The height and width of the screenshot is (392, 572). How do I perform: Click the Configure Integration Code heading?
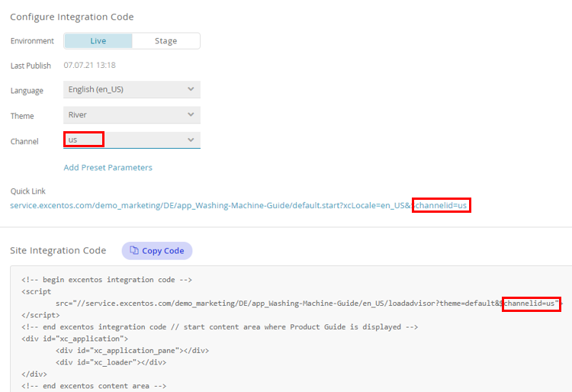[x=72, y=17]
